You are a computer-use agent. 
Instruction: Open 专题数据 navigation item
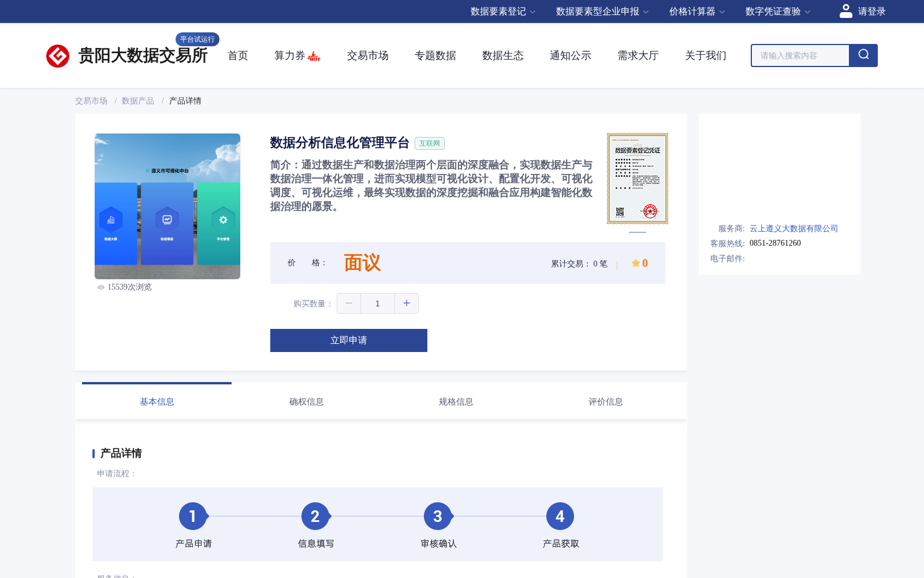click(435, 55)
